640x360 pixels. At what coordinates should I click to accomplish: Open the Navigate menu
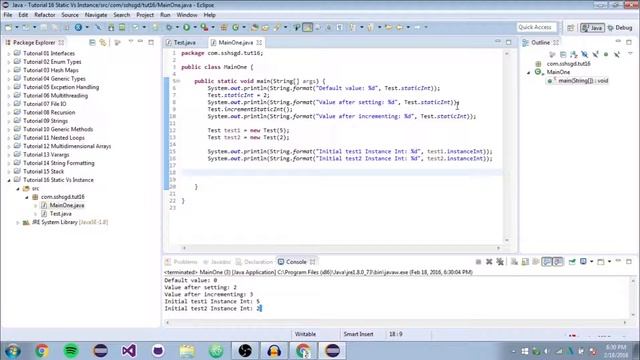96,15
